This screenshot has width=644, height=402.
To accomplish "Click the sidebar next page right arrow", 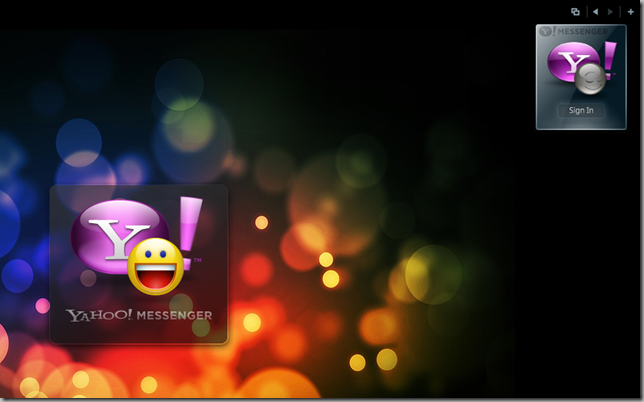I will pyautogui.click(x=610, y=12).
